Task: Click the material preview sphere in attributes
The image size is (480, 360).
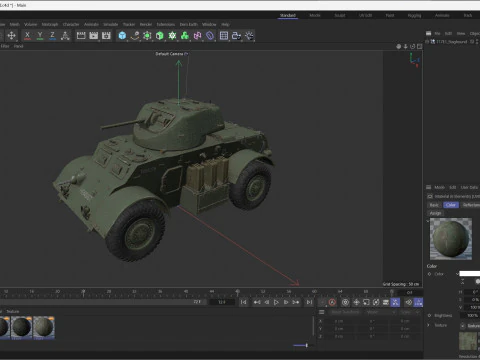Action: [x=451, y=239]
